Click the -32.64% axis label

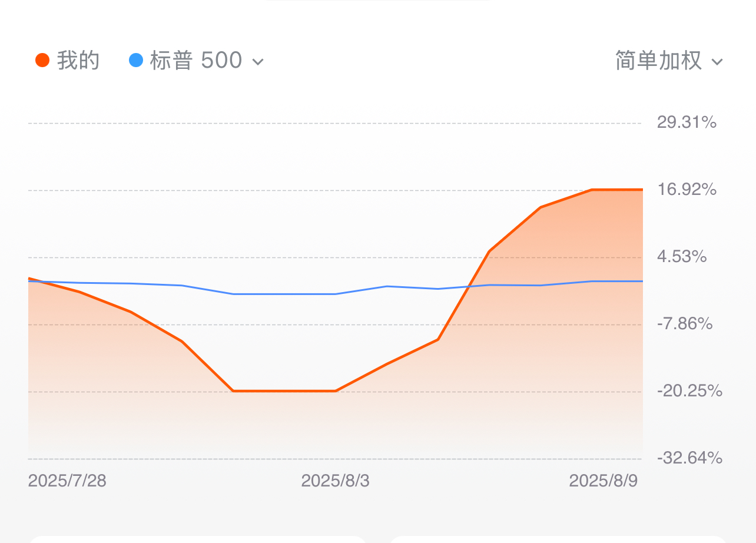point(689,458)
